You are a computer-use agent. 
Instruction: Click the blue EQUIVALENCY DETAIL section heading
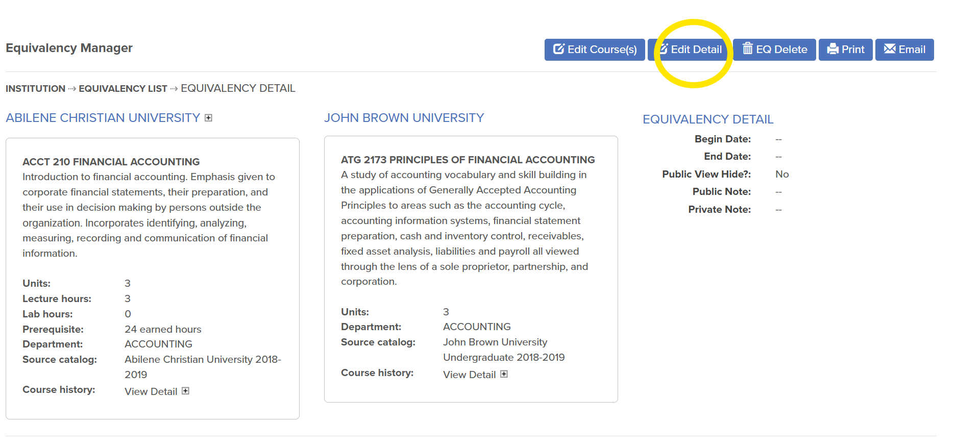pyautogui.click(x=707, y=119)
